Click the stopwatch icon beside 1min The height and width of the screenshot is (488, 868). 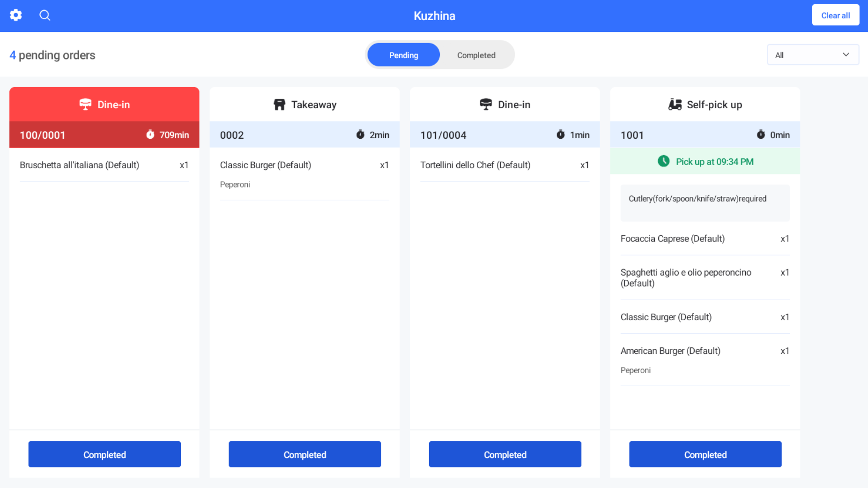point(561,135)
